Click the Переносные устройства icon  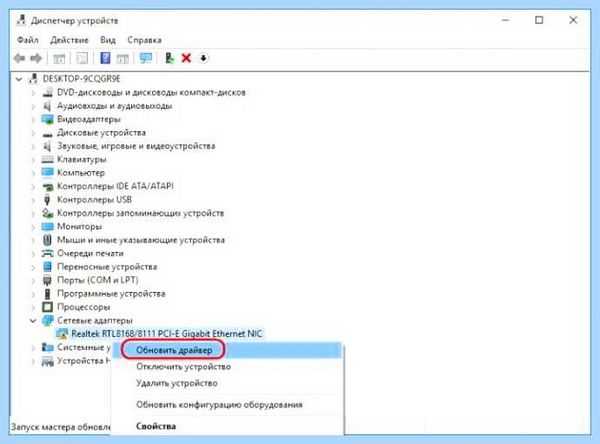tap(47, 267)
